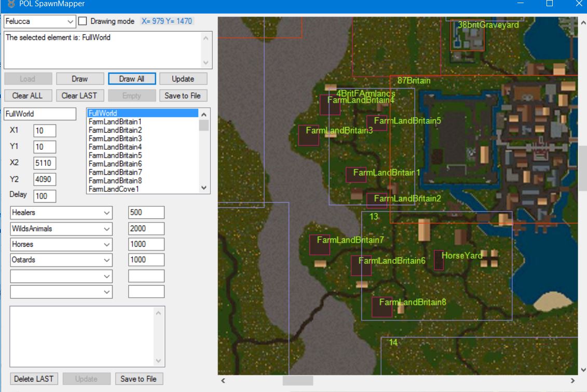
Task: Enable the Drawing mode checkbox
Action: [83, 21]
